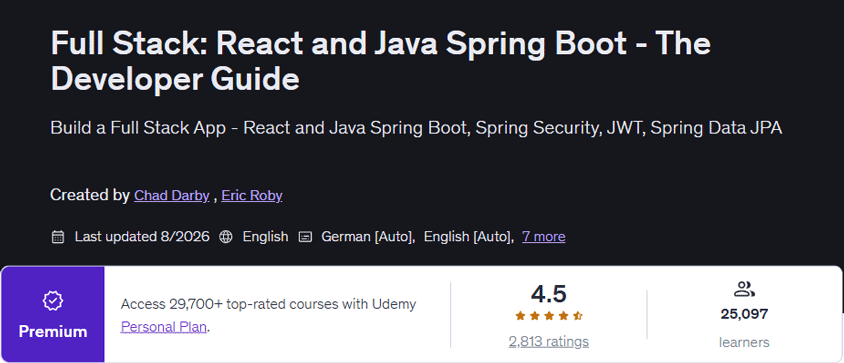Viewport: 844px width, 363px height.
Task: Click the globe language icon
Action: click(226, 236)
